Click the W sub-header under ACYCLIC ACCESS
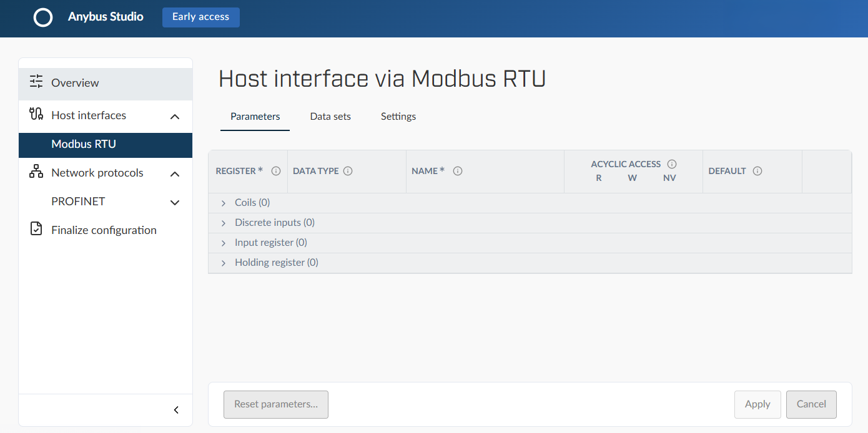Image resolution: width=868 pixels, height=433 pixels. click(x=633, y=178)
